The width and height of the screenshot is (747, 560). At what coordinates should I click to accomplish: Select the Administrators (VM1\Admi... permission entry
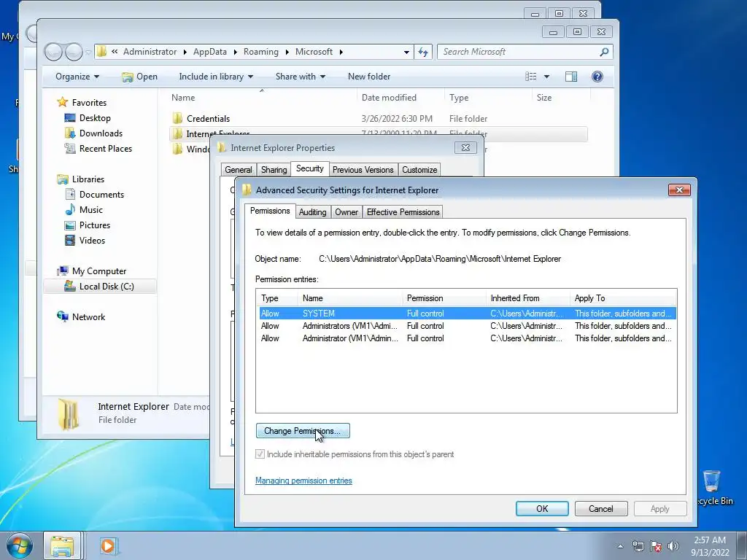click(466, 326)
